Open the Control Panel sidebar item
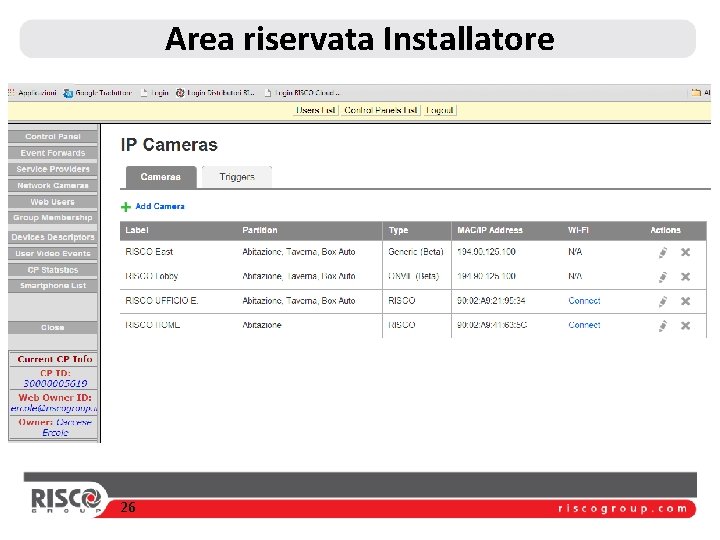Image resolution: width=720 pixels, height=540 pixels. 53,136
